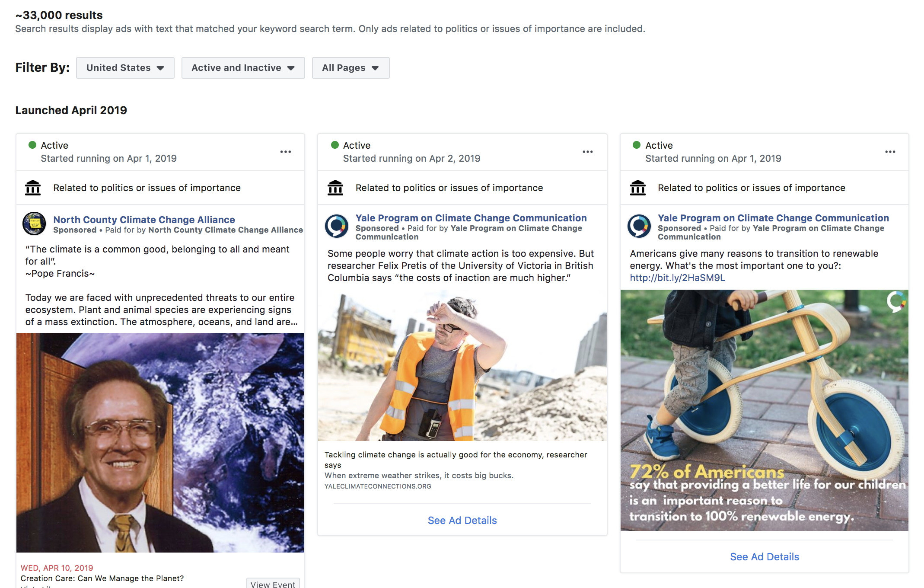Open the All Pages filter dropdown
Viewport: 924px width, 588px height.
coord(350,68)
